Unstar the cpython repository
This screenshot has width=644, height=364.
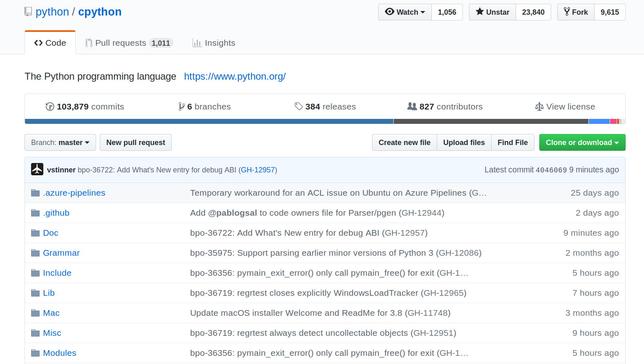point(492,12)
